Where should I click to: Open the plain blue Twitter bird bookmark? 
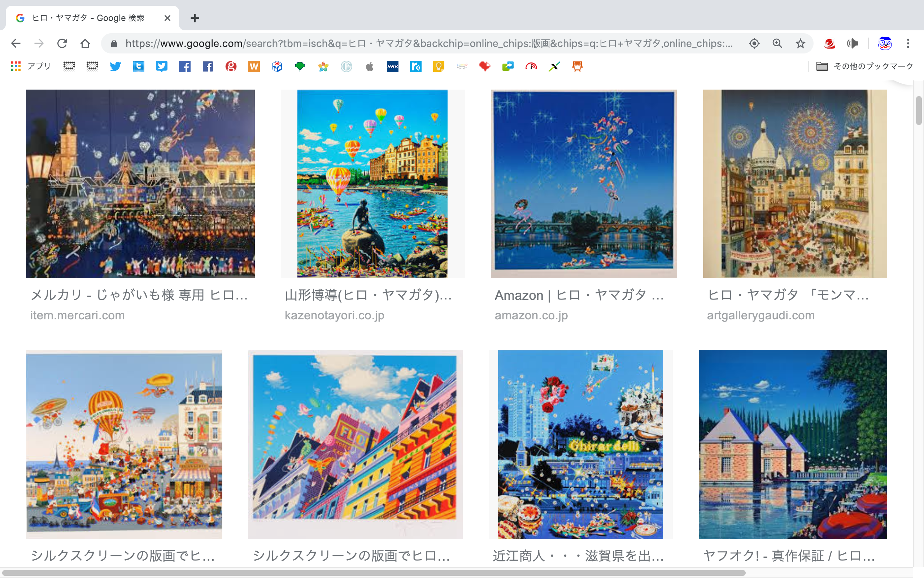pos(115,66)
